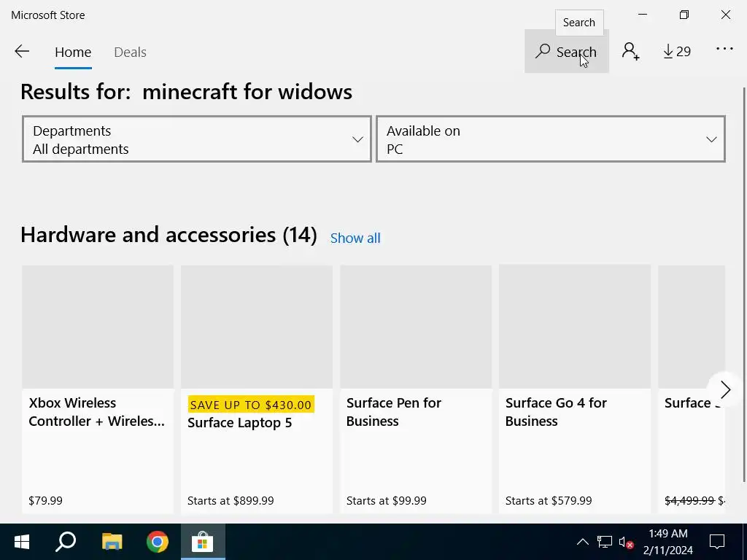Open the network status tray icon

tap(605, 542)
